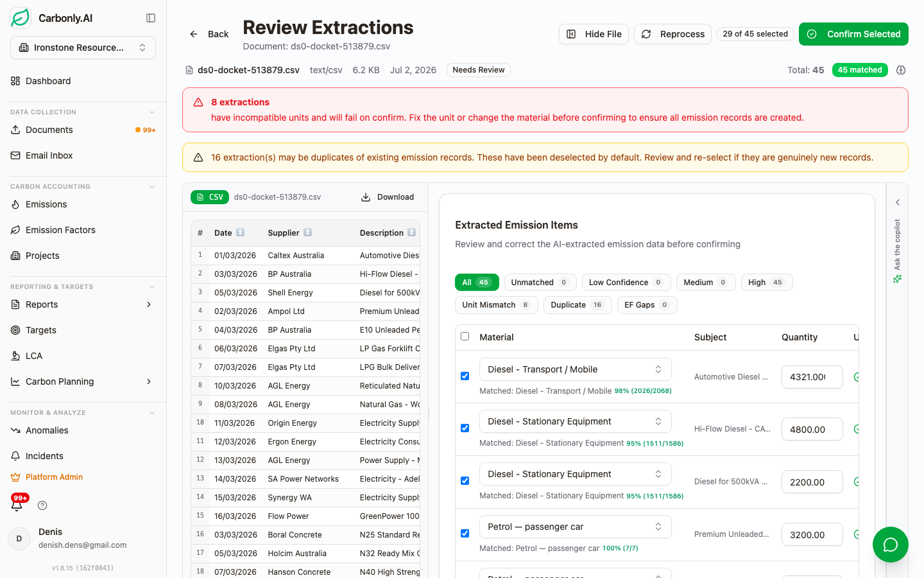924x578 pixels.
Task: Click the 2200.00 quantity field
Action: [812, 482]
